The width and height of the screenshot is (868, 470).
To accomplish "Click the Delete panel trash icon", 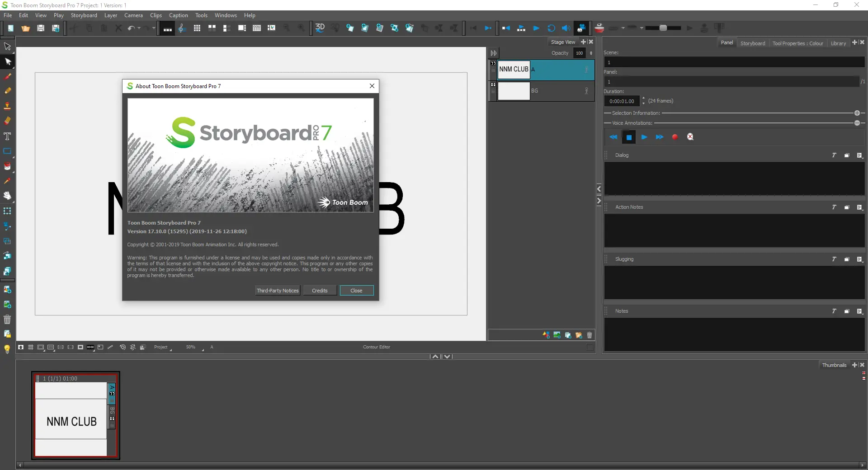I will 590,335.
